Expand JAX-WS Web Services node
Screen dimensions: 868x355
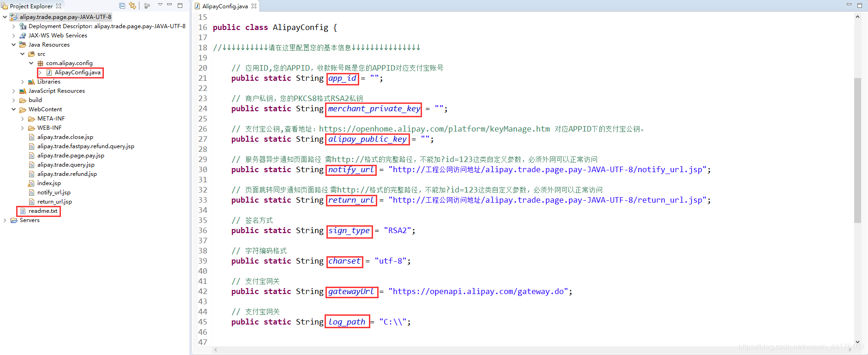(14, 36)
